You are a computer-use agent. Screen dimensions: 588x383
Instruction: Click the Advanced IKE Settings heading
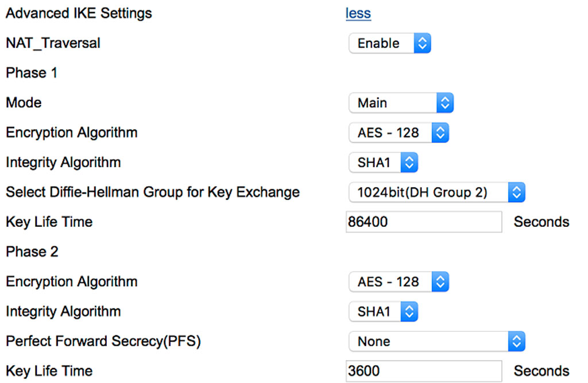(x=79, y=13)
